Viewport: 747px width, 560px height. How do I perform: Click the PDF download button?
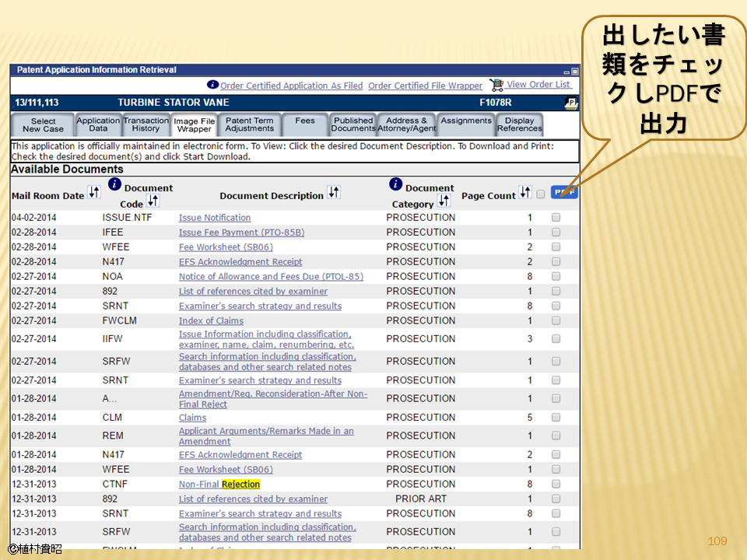pyautogui.click(x=564, y=192)
